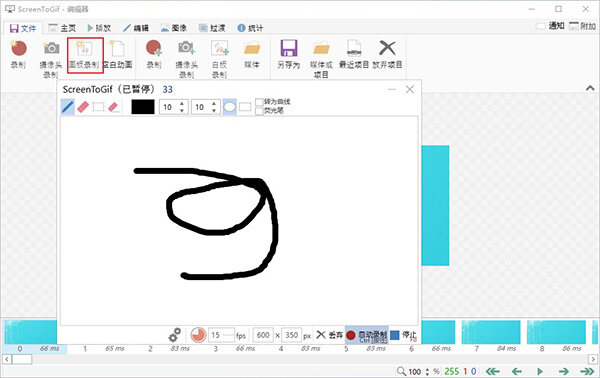Click the height field showing 350

(x=292, y=335)
